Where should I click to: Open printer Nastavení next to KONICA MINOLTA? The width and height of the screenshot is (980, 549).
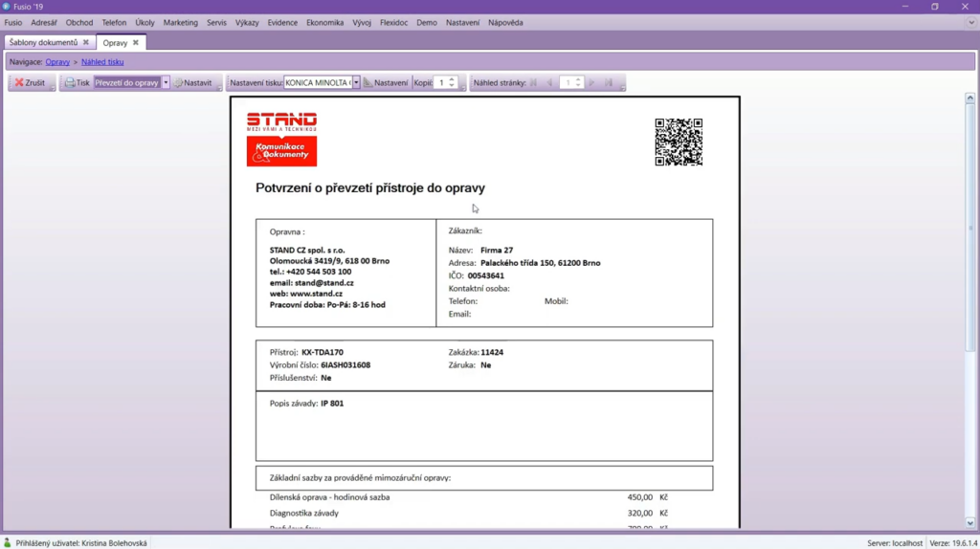[386, 83]
